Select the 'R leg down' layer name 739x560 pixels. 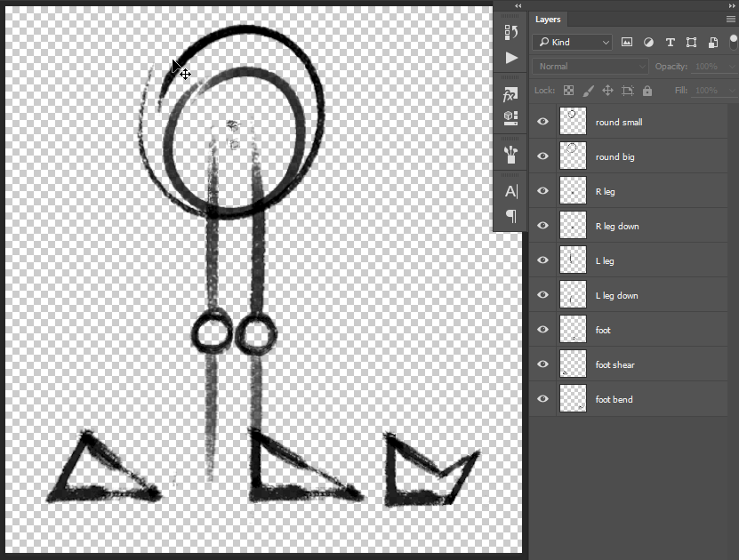[617, 227]
